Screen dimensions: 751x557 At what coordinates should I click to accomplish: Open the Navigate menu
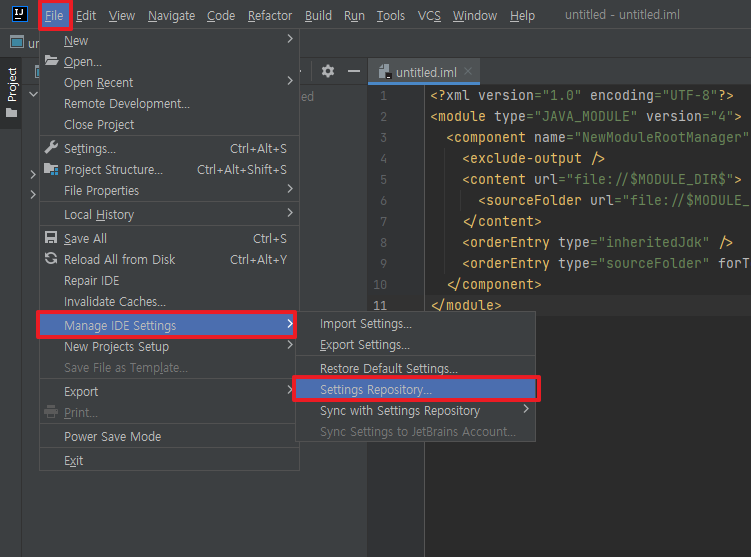(x=171, y=16)
